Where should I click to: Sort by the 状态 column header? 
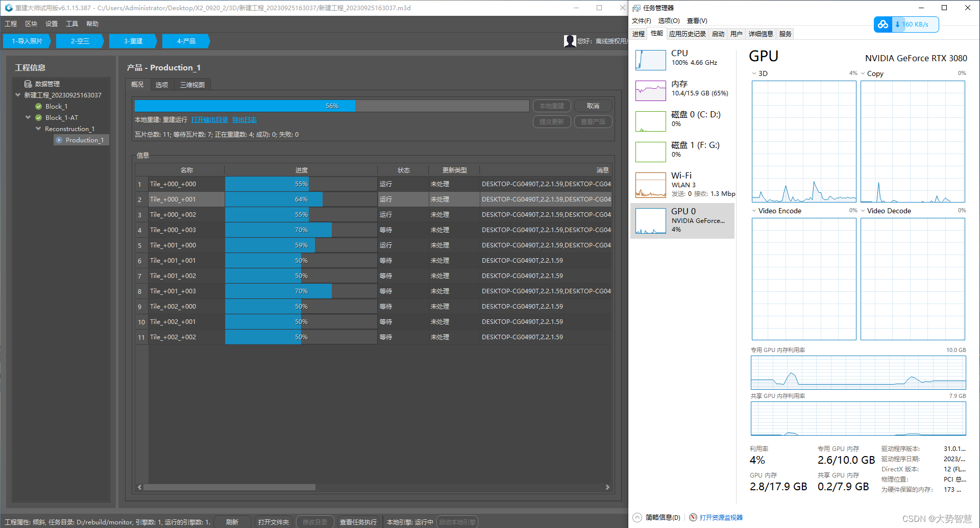(x=403, y=170)
